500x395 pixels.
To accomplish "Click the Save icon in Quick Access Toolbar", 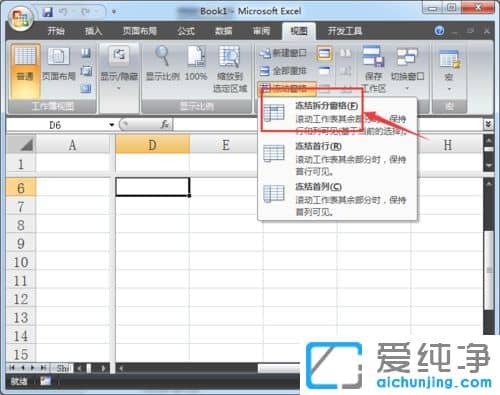I will pos(48,12).
